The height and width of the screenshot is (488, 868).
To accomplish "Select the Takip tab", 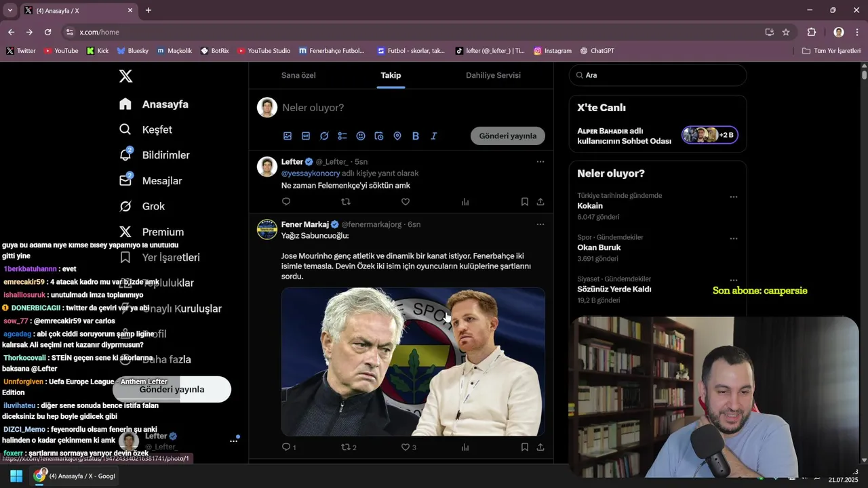I will (391, 75).
